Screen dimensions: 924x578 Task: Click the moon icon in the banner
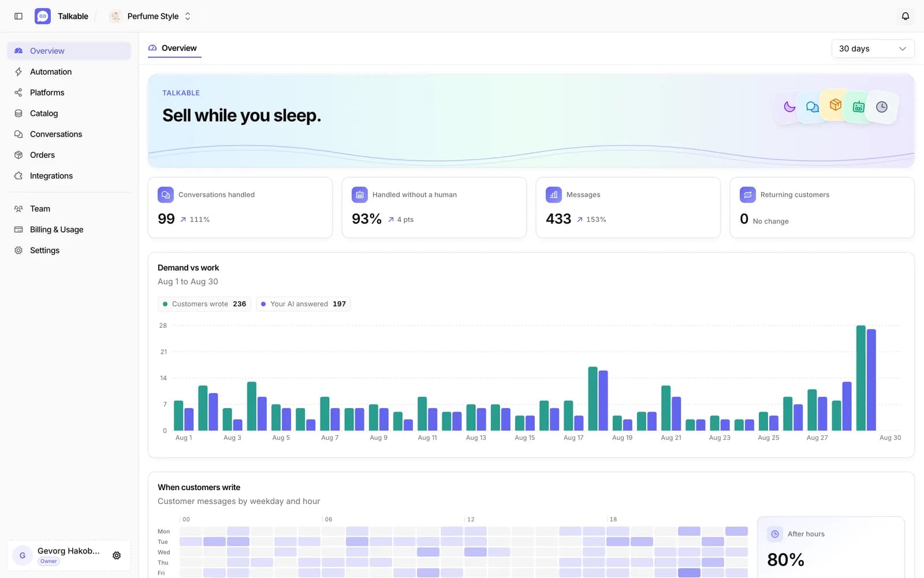point(789,107)
